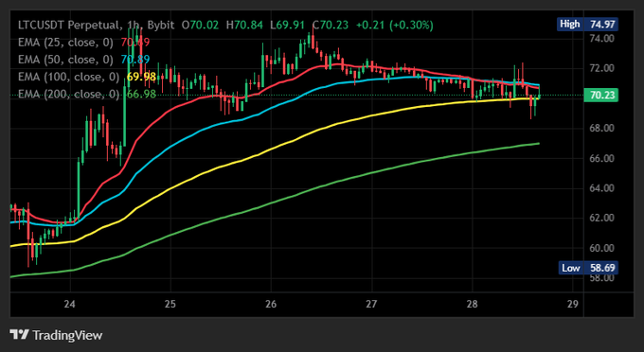Click the high value H70.84
The width and height of the screenshot is (644, 352).
click(244, 25)
